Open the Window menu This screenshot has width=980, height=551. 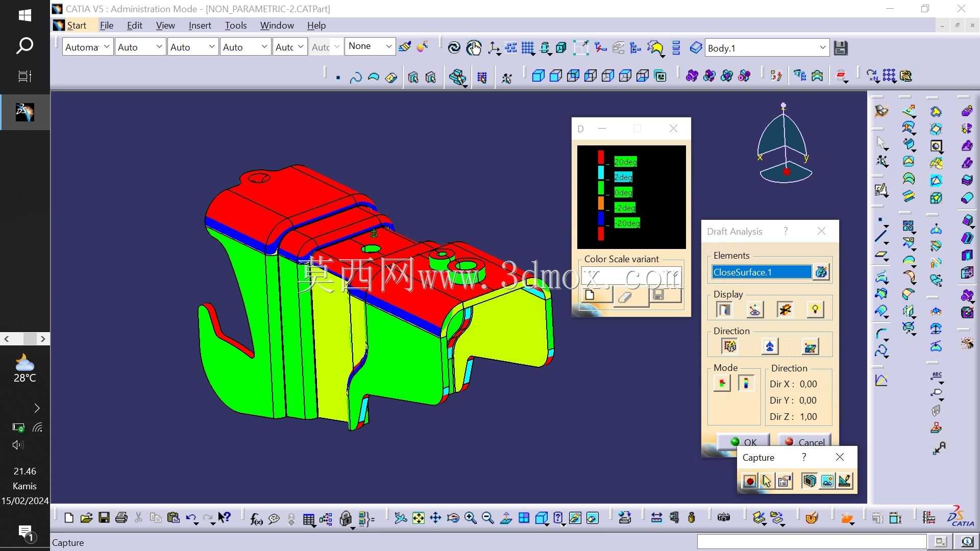277,26
